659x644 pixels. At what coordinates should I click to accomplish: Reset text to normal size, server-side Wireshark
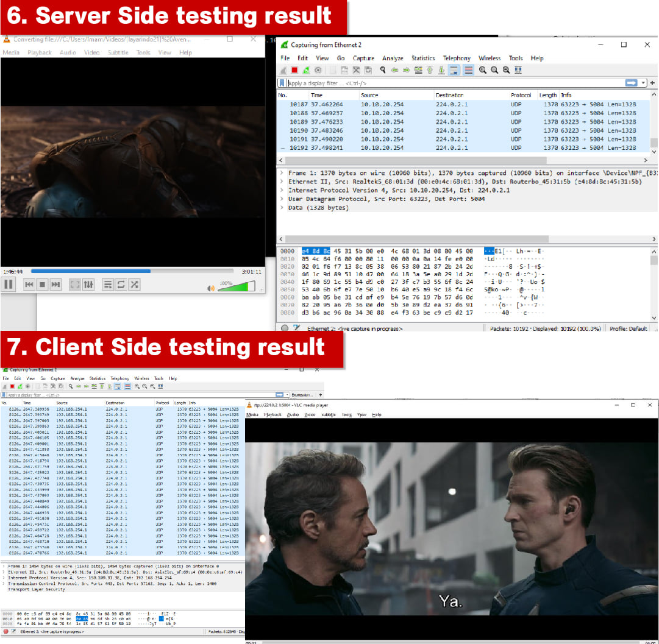pos(506,70)
